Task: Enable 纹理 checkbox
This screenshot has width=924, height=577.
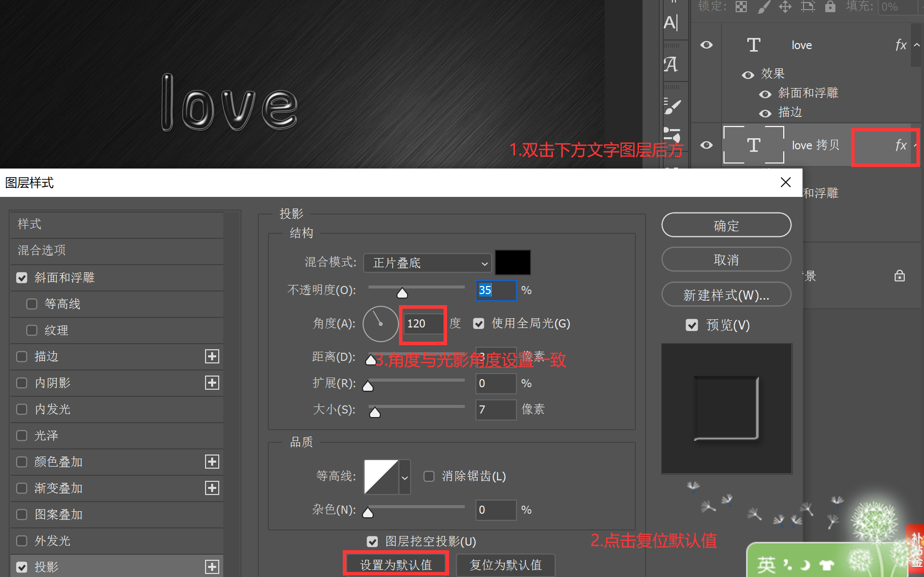Action: pos(32,330)
